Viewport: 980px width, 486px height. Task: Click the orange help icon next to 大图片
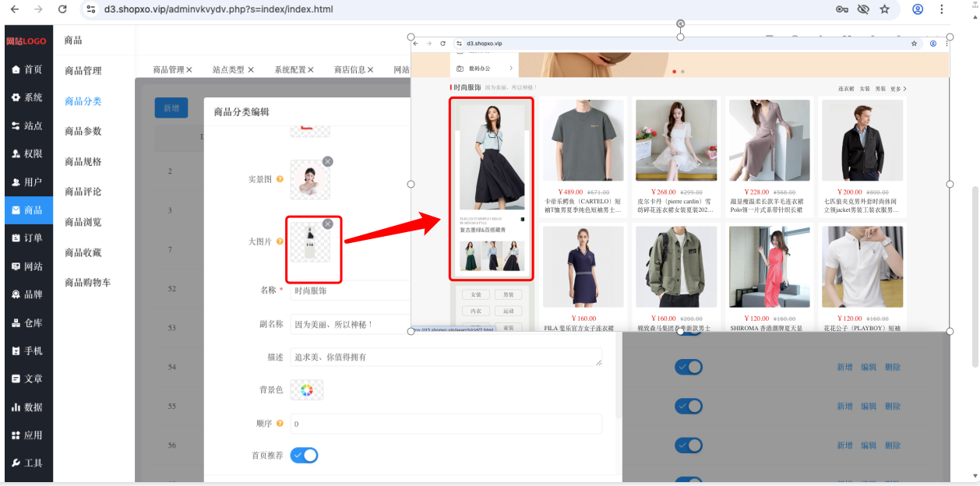click(280, 242)
